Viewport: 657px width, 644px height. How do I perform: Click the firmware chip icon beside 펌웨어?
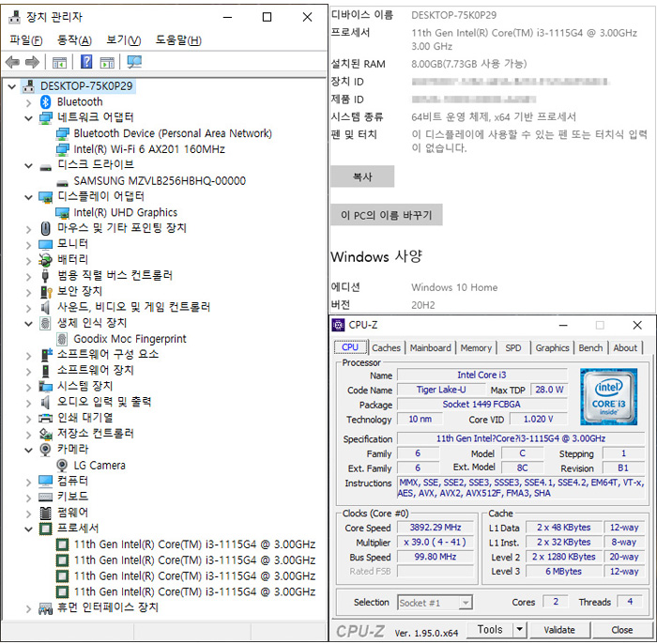point(45,513)
